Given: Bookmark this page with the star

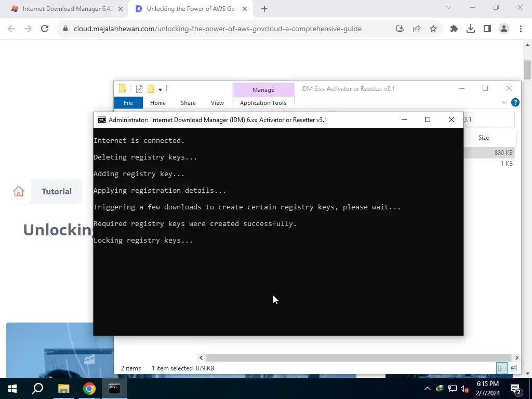Looking at the screenshot, I should tap(433, 29).
